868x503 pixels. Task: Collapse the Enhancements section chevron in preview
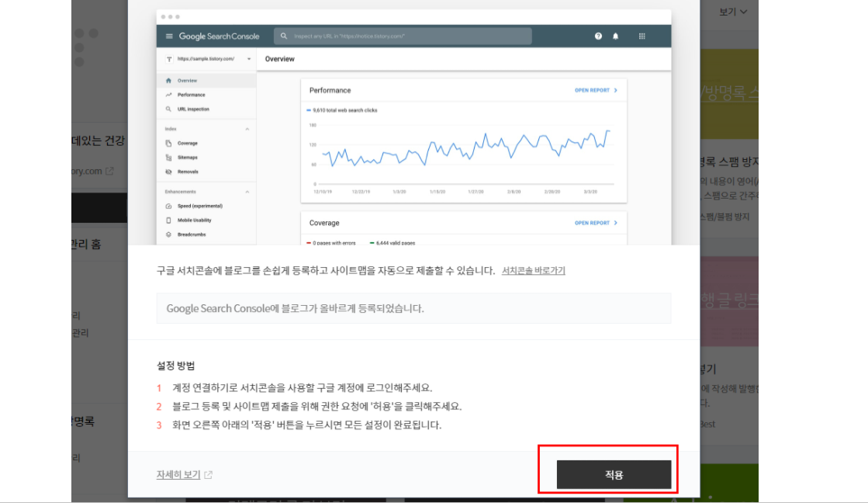tap(247, 192)
